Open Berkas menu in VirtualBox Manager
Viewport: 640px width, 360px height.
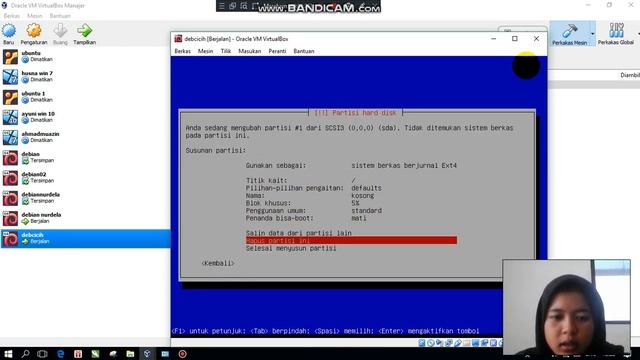tap(11, 16)
